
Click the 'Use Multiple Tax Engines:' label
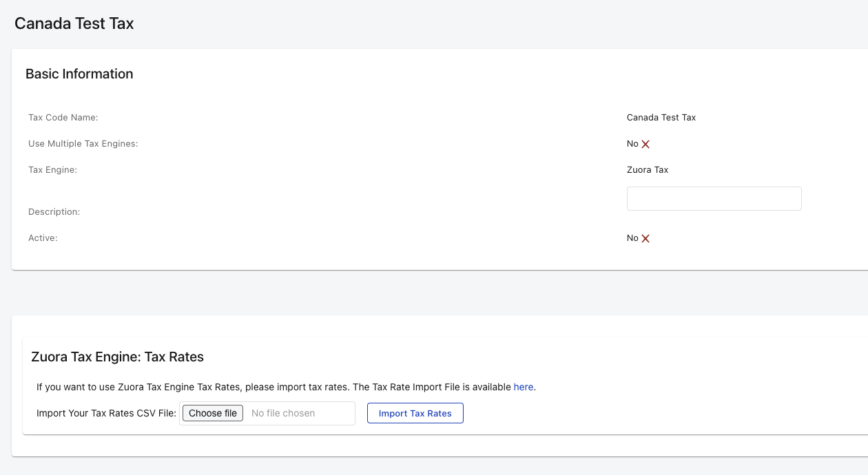[83, 144]
